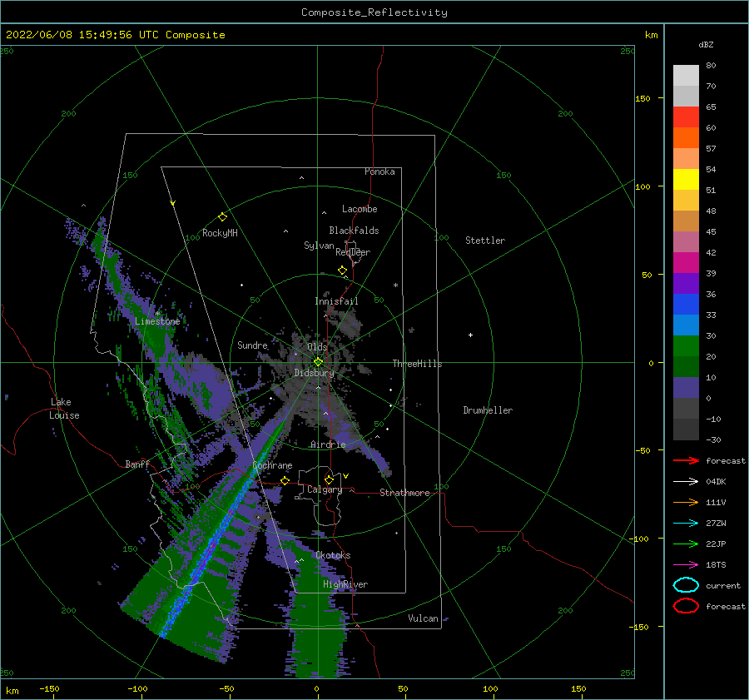Click the RedDeer city label
749x700 pixels.
[353, 252]
